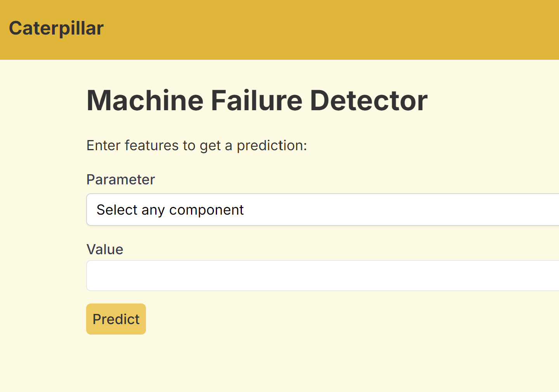
Task: Click the blank area right of the heading
Action: (493, 101)
